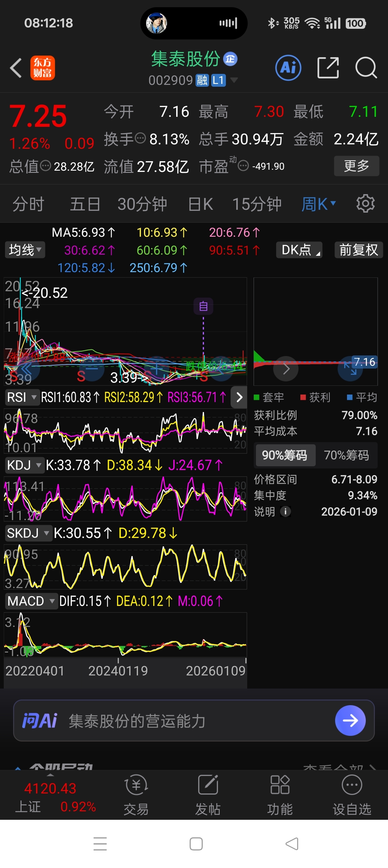Tap the 自 marker on K-line chart

click(x=203, y=306)
